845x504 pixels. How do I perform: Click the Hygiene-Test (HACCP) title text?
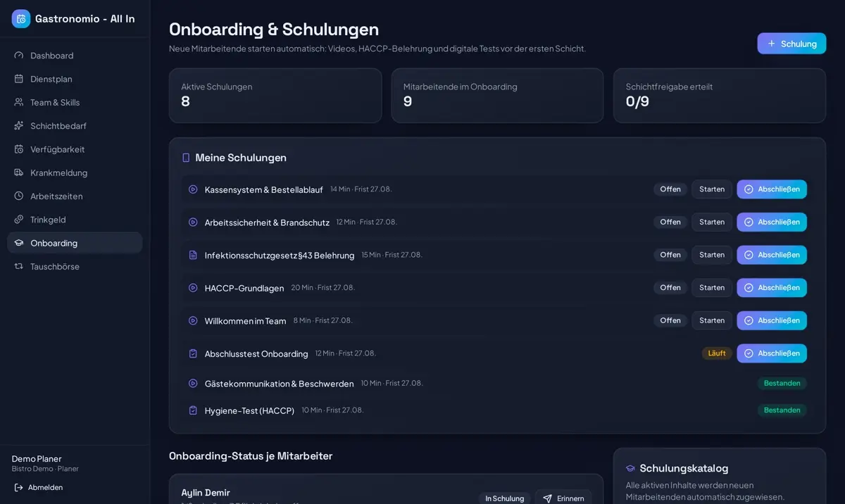[x=249, y=410]
